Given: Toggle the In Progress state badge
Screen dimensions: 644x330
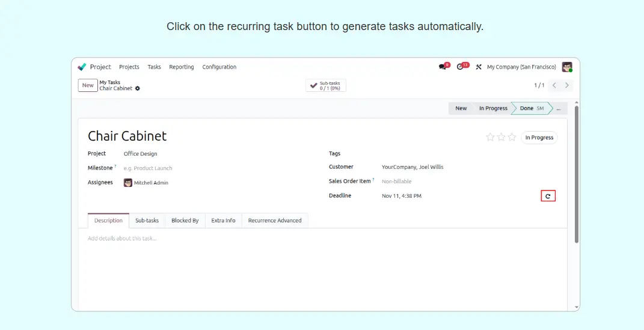Looking at the screenshot, I should 539,138.
